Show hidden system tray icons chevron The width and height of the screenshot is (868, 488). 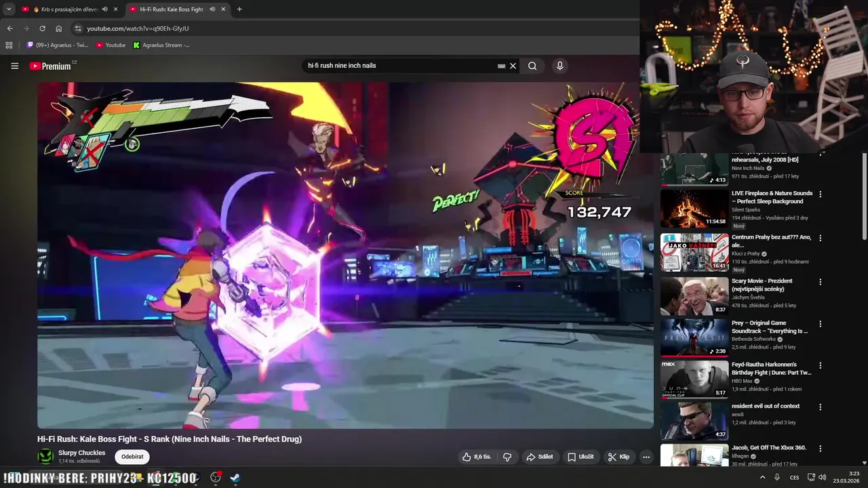point(762,477)
